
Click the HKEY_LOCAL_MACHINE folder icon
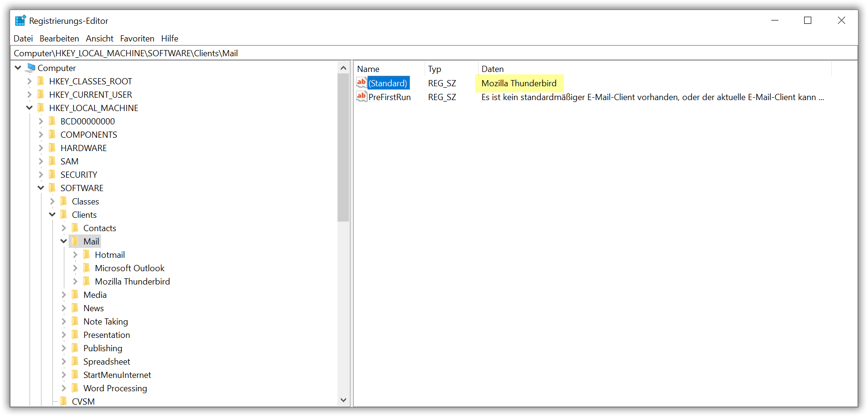point(41,108)
